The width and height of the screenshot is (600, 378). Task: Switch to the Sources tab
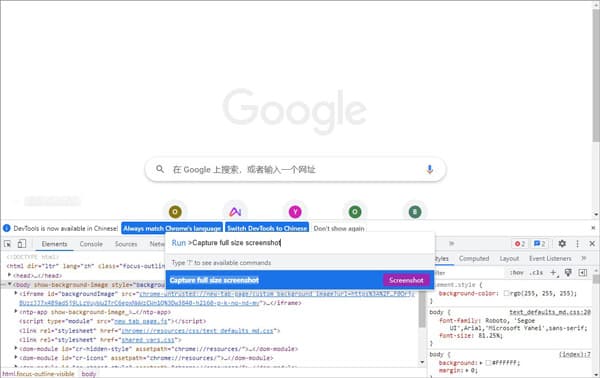pyautogui.click(x=126, y=244)
